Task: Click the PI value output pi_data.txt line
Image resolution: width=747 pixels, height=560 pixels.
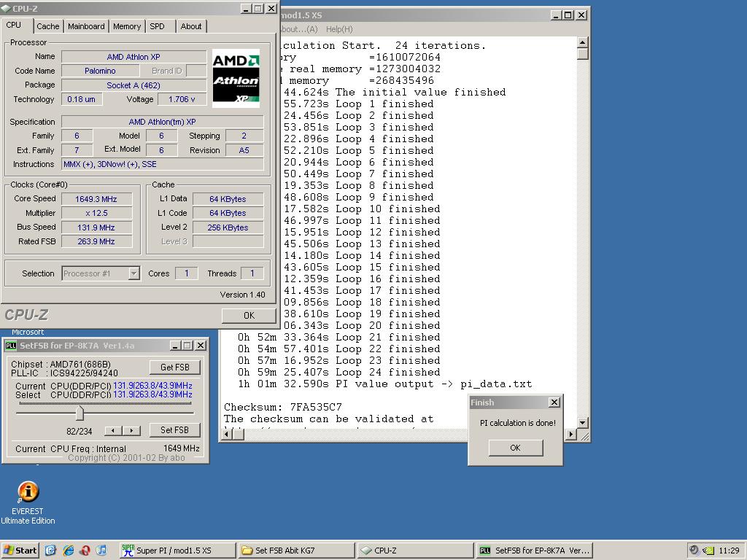Action: pos(384,384)
